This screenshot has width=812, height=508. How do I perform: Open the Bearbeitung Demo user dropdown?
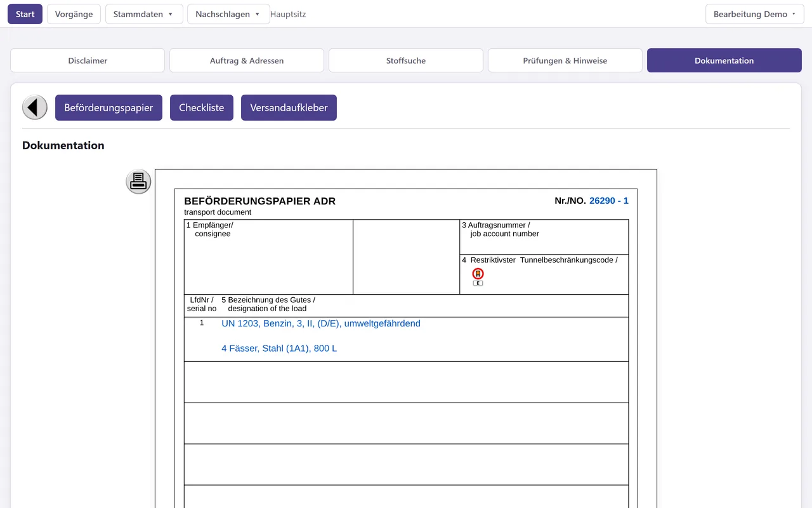coord(755,14)
